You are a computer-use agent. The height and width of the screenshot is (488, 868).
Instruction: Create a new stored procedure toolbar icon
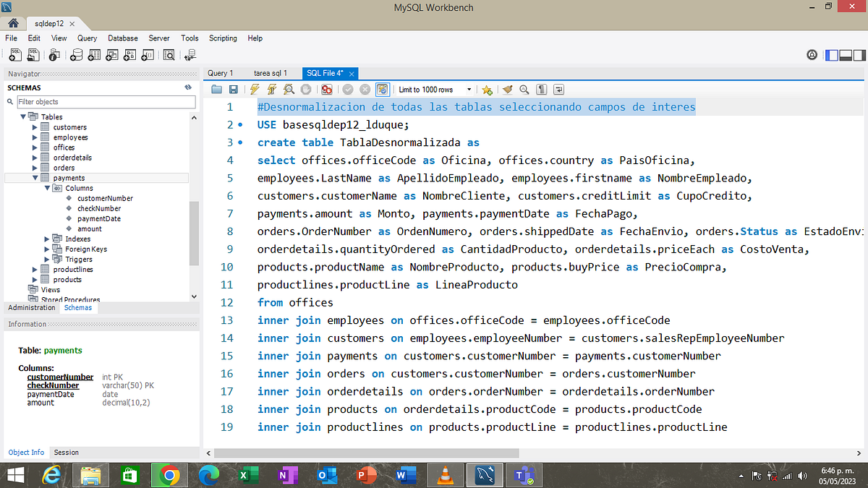coord(130,54)
